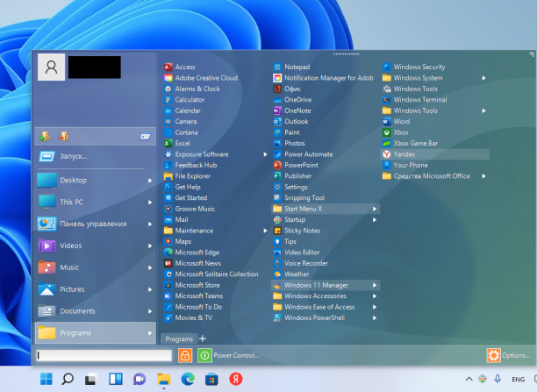537x392 pixels.
Task: Expand Start Menu X submenu arrow
Action: tap(375, 209)
